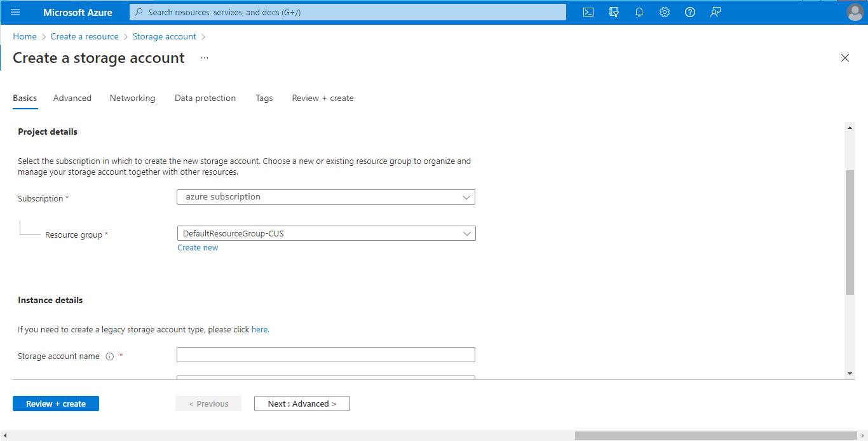
Task: Expand the Subscription dropdown
Action: point(326,197)
